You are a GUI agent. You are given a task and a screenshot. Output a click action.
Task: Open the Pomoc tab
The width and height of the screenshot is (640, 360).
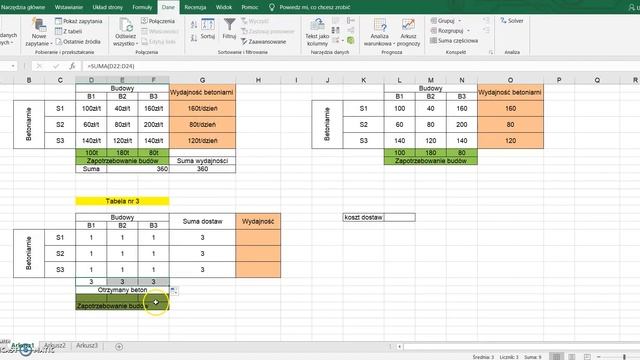point(249,7)
